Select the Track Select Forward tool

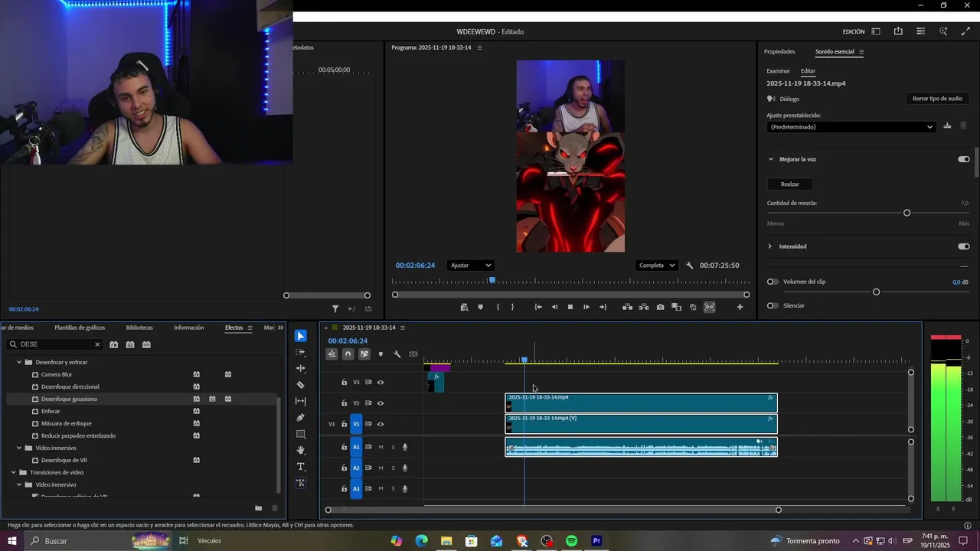coord(300,353)
